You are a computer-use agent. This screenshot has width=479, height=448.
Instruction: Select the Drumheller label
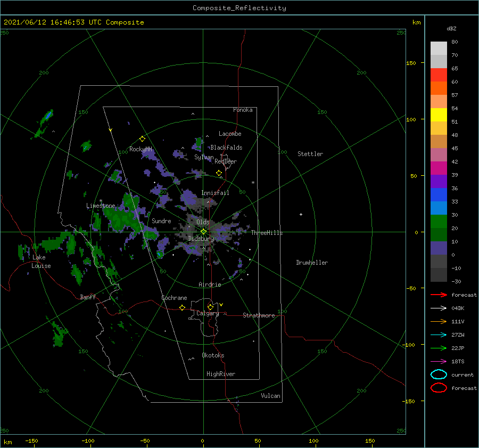point(312,263)
